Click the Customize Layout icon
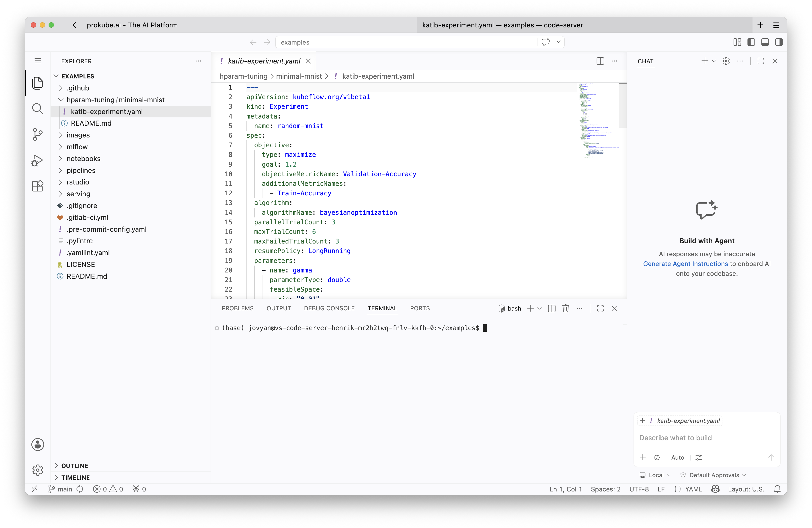This screenshot has width=812, height=528. 737,42
